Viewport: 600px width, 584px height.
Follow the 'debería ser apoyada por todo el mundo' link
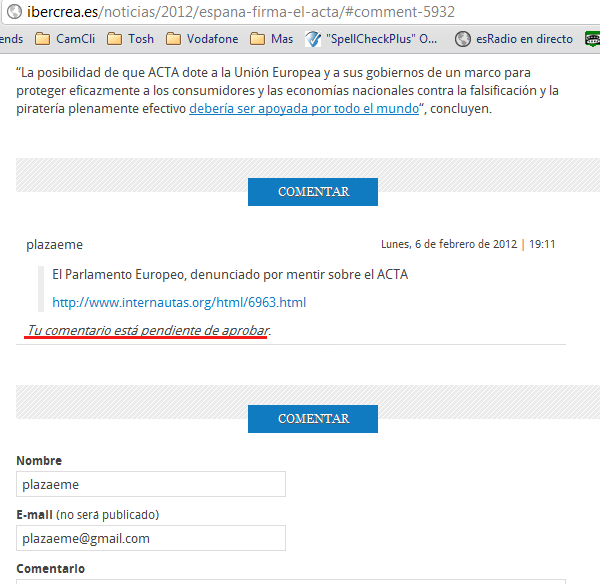[304, 109]
